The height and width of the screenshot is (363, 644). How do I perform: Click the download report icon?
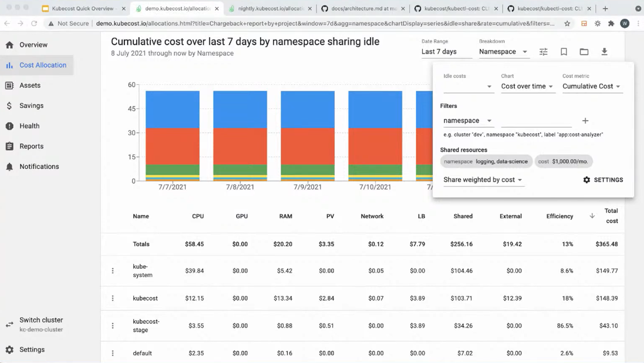(x=604, y=52)
